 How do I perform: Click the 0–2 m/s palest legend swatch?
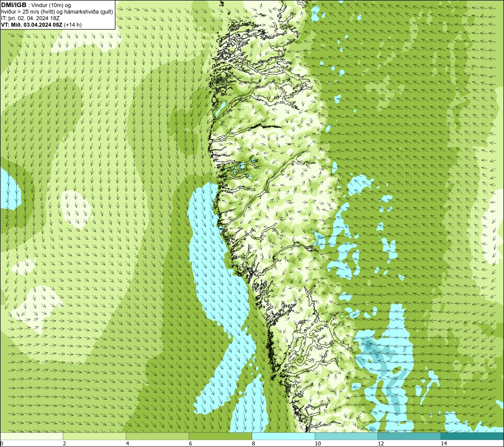[31, 436]
